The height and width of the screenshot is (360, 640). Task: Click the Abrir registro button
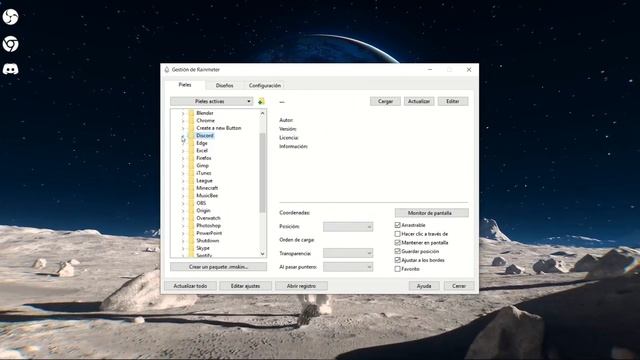(301, 286)
